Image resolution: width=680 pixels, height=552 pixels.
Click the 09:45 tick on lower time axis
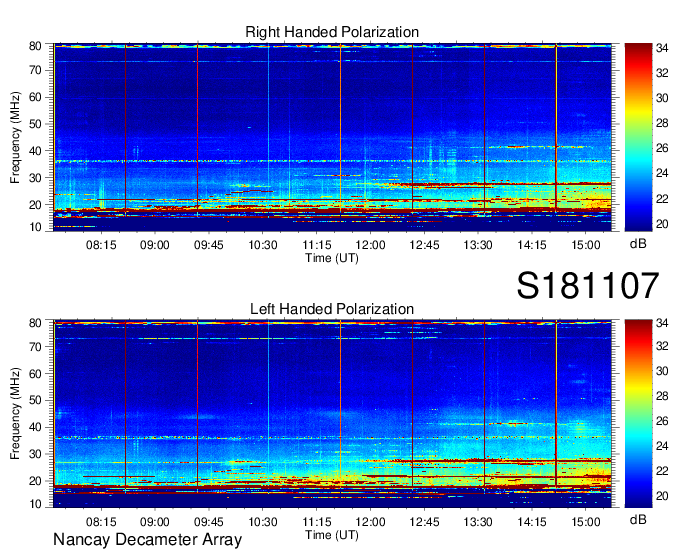pyautogui.click(x=209, y=522)
